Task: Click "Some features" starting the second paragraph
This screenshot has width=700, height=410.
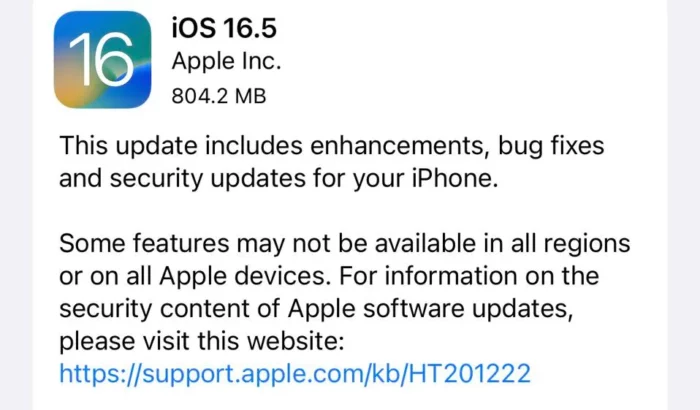Action: coord(144,244)
